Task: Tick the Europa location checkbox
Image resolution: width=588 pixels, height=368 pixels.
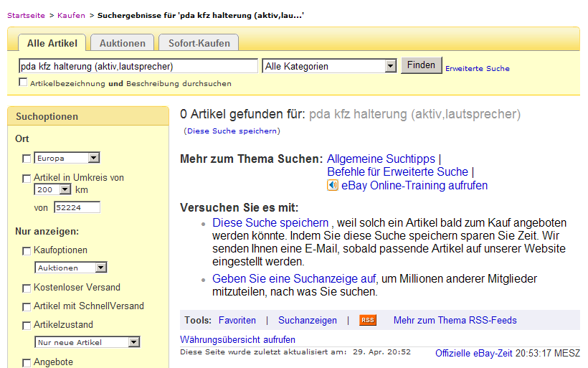Action: click(x=27, y=159)
